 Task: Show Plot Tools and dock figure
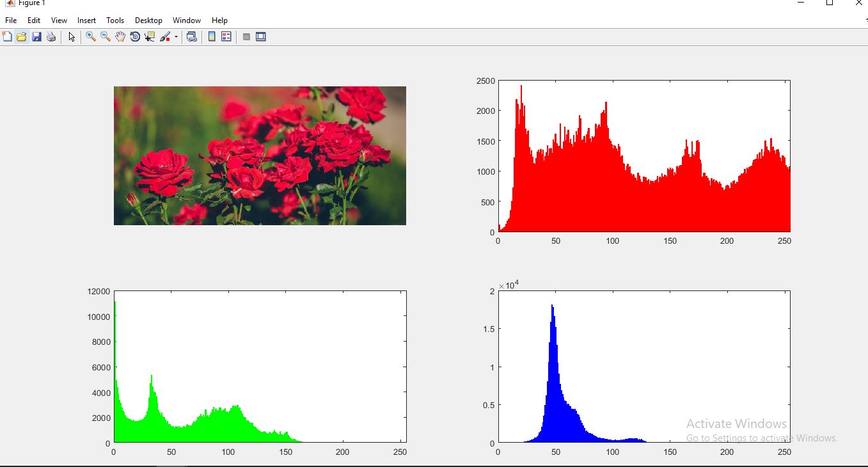pyautogui.click(x=260, y=36)
